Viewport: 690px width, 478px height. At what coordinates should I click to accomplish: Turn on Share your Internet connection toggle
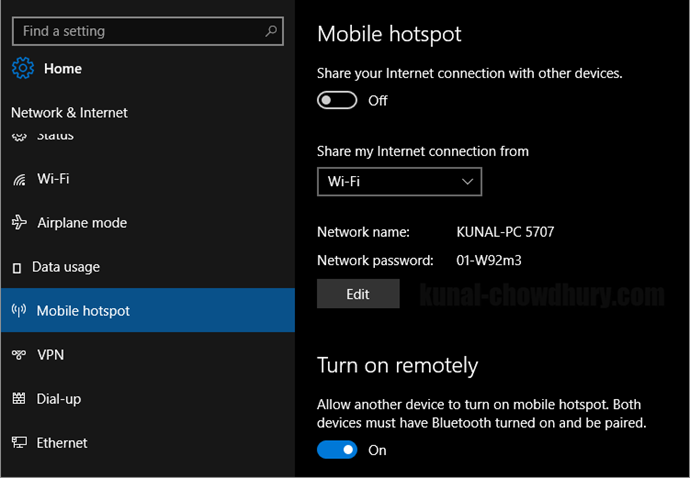click(337, 100)
